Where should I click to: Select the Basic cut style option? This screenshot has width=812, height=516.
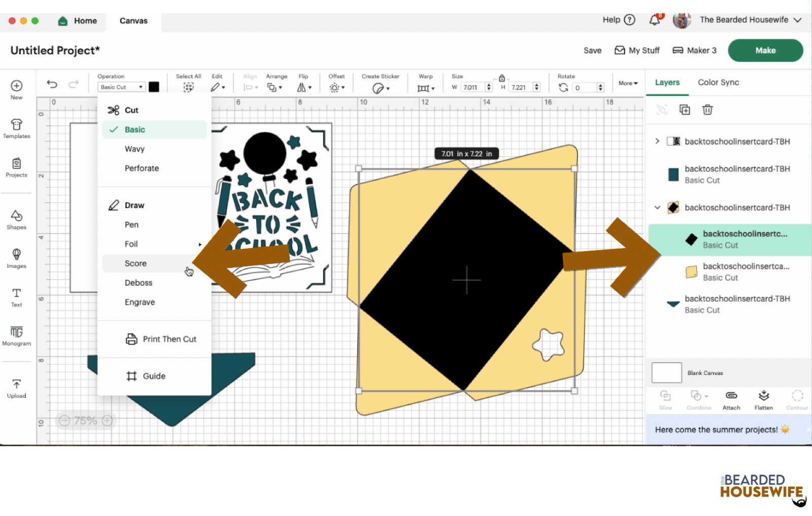[135, 129]
